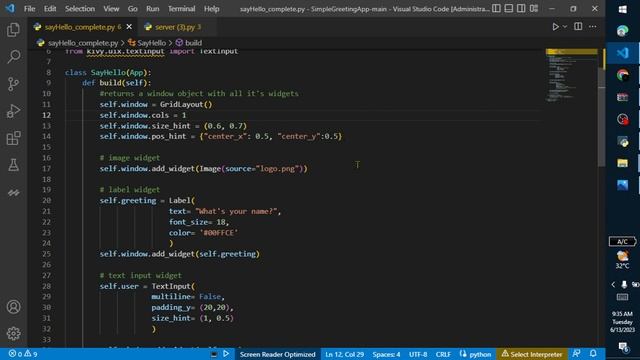
Task: Change line ending via CRLF
Action: pos(443,354)
